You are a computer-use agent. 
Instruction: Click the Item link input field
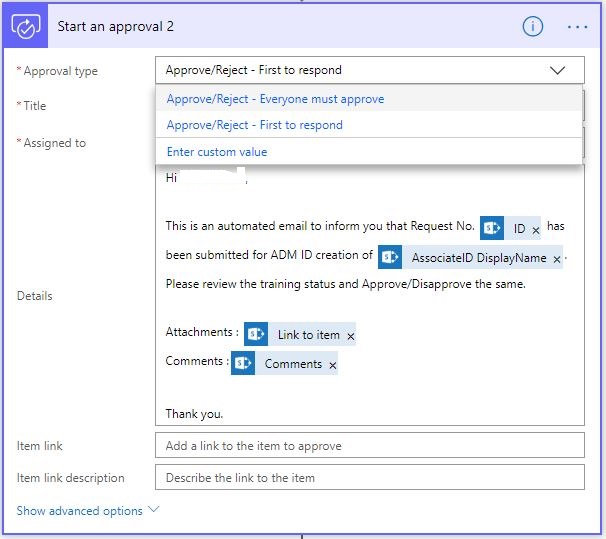[369, 446]
